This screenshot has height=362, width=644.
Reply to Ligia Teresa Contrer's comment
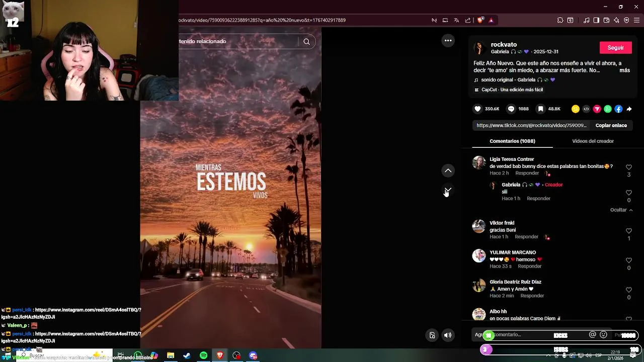tap(527, 173)
